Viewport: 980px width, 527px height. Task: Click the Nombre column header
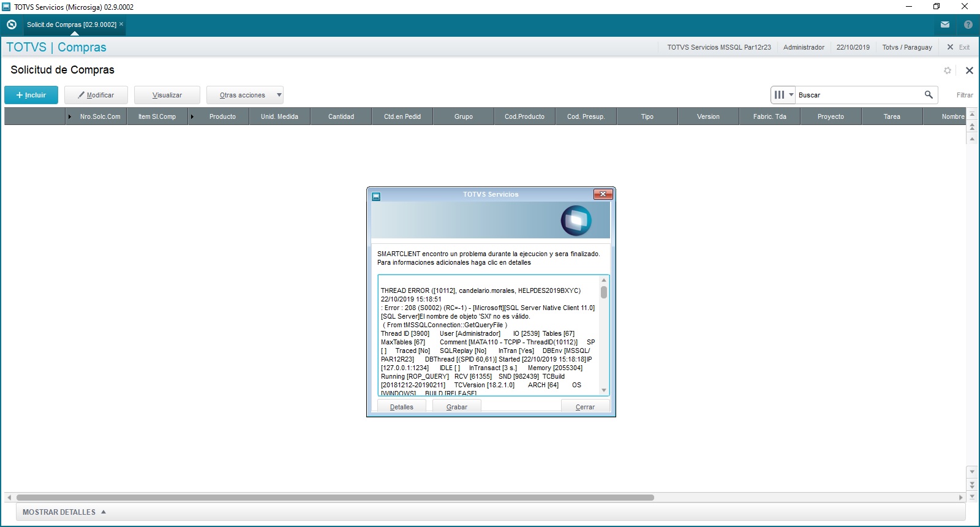(x=945, y=116)
